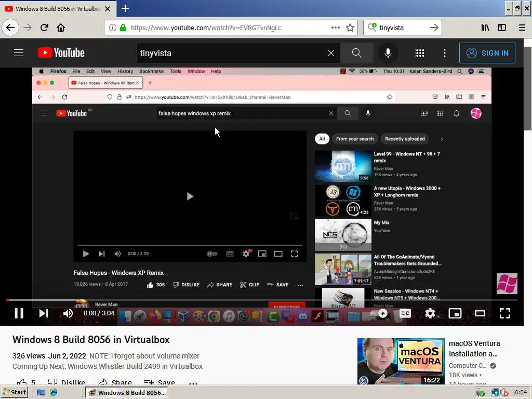Save video to playlist

[x=159, y=382]
